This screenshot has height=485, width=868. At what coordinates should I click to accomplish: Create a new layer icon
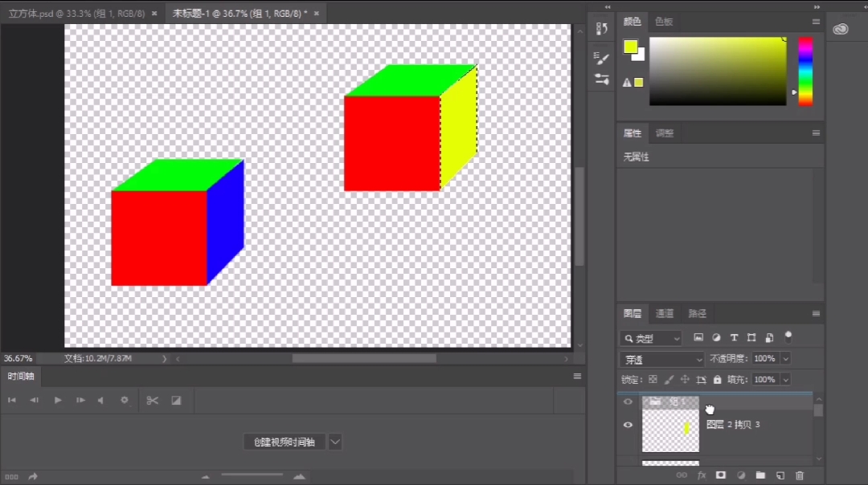pyautogui.click(x=780, y=475)
